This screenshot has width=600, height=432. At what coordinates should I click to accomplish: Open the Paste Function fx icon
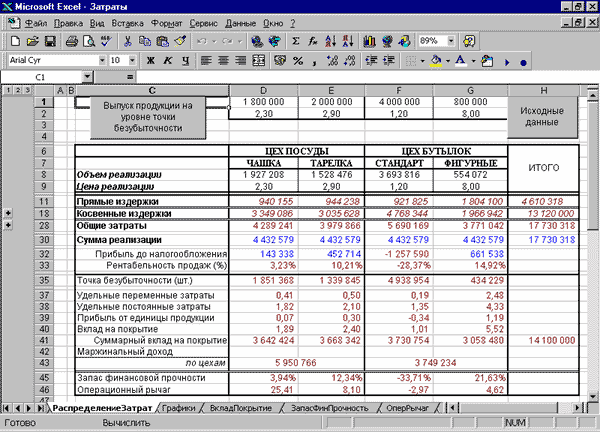(313, 41)
